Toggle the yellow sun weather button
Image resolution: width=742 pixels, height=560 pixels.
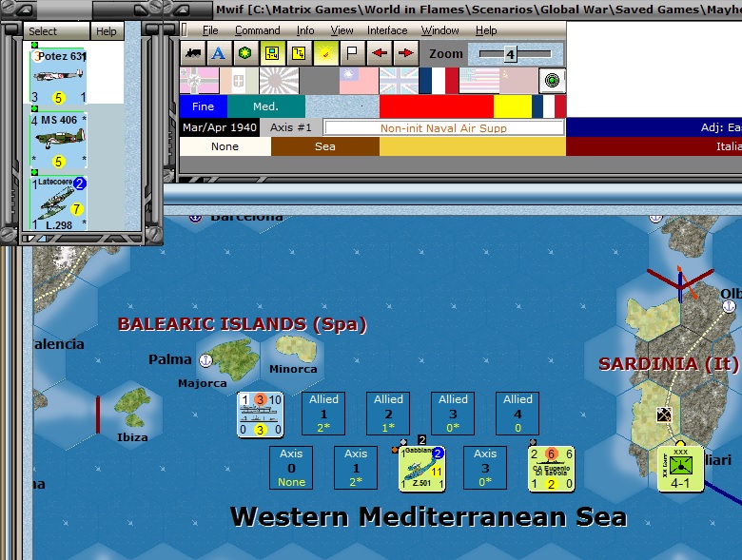click(x=325, y=53)
